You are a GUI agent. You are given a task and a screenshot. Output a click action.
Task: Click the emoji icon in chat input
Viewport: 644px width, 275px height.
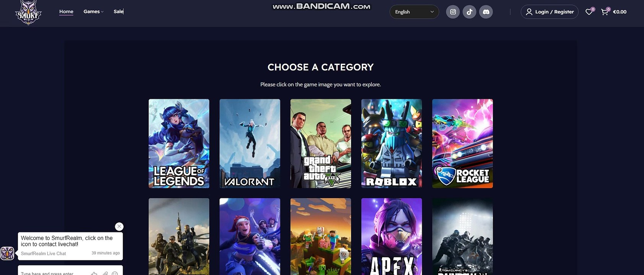[x=115, y=273]
